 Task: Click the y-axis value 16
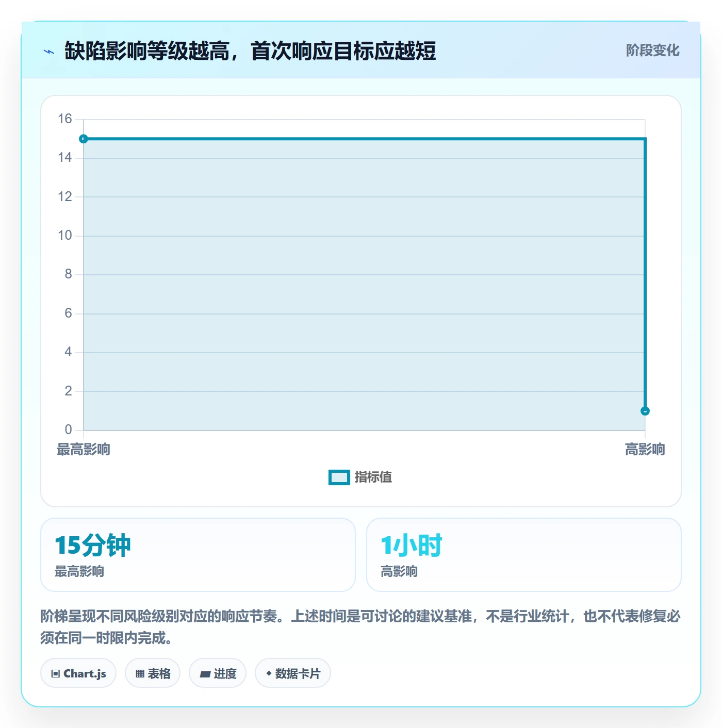65,119
